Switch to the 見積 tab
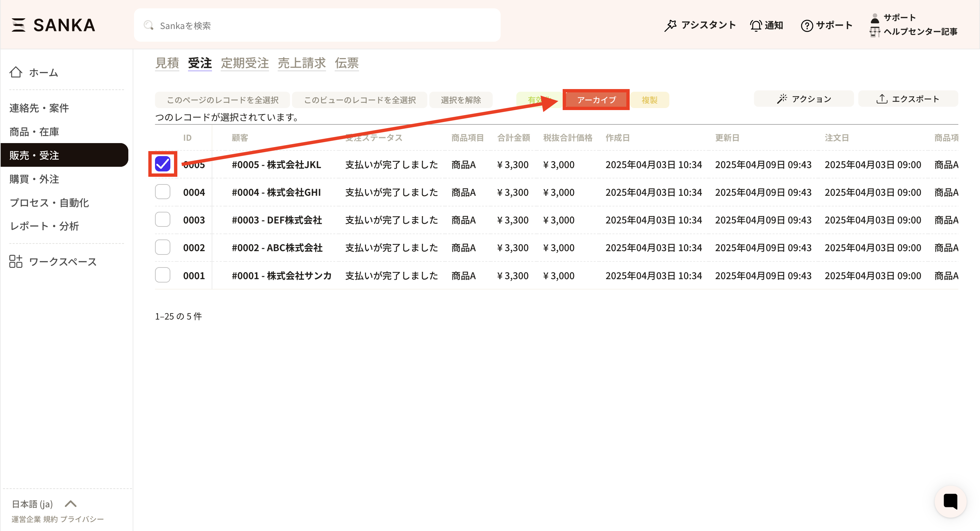 point(167,63)
